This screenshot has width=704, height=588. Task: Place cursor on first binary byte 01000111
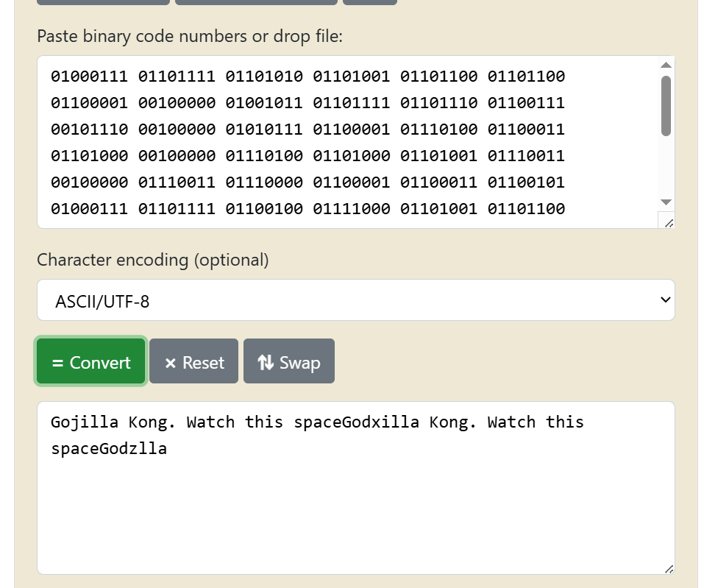[x=89, y=77]
